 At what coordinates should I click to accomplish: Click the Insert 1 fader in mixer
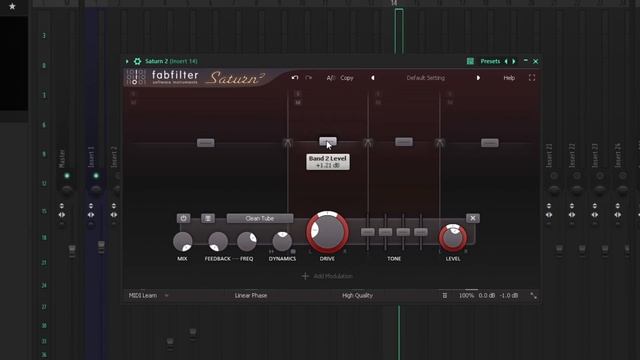[101, 246]
